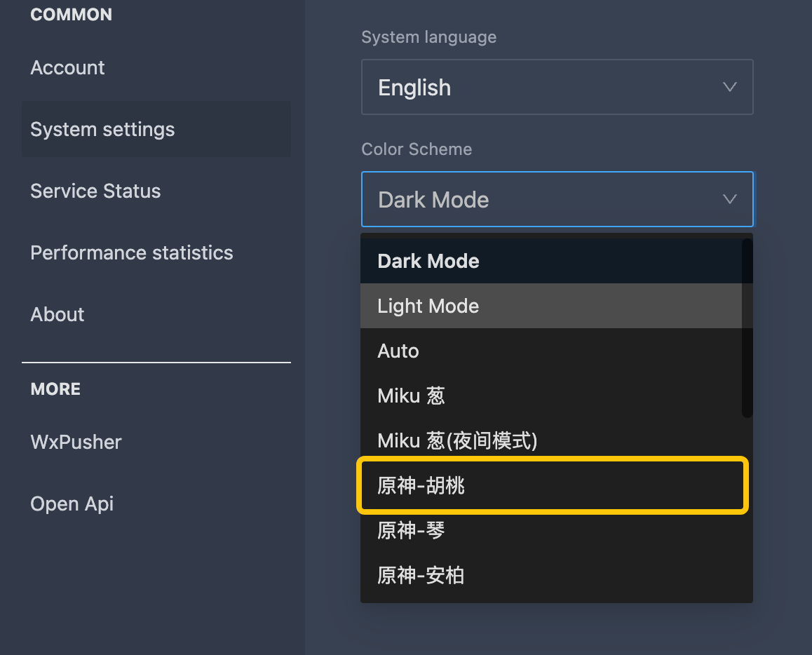The width and height of the screenshot is (812, 655).
Task: Open the Service Status page
Action: point(95,191)
